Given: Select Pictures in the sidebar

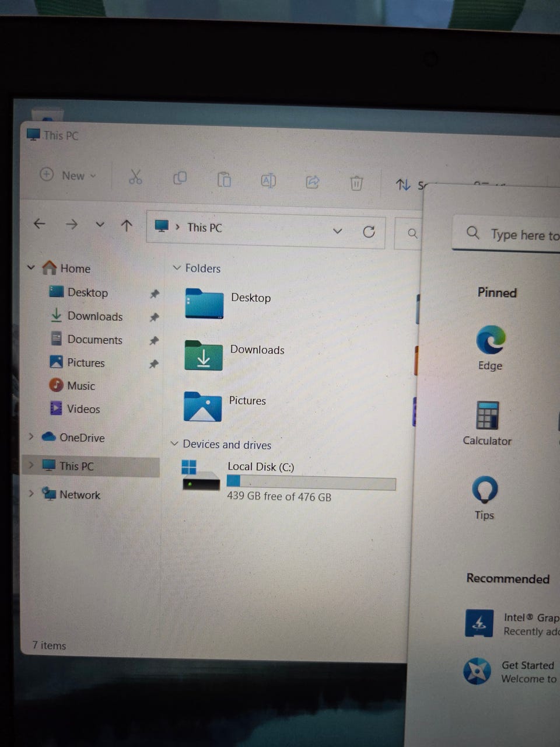Looking at the screenshot, I should (x=78, y=362).
